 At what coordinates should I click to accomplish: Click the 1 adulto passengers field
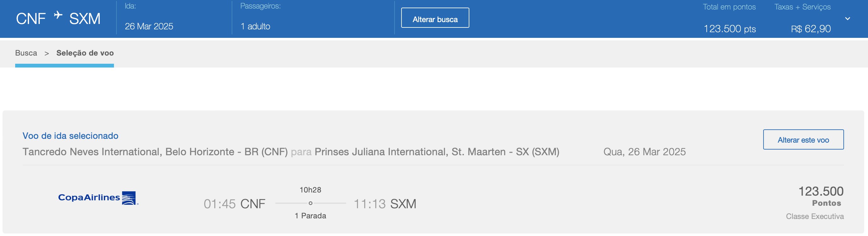click(x=255, y=27)
